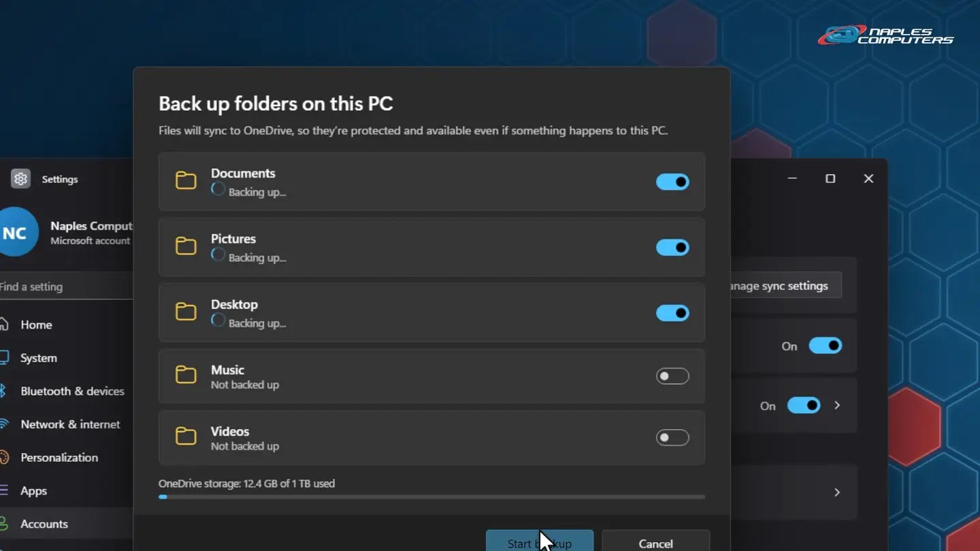This screenshot has width=980, height=551.
Task: Click the Videos 'Not backed up' status text
Action: (x=245, y=446)
